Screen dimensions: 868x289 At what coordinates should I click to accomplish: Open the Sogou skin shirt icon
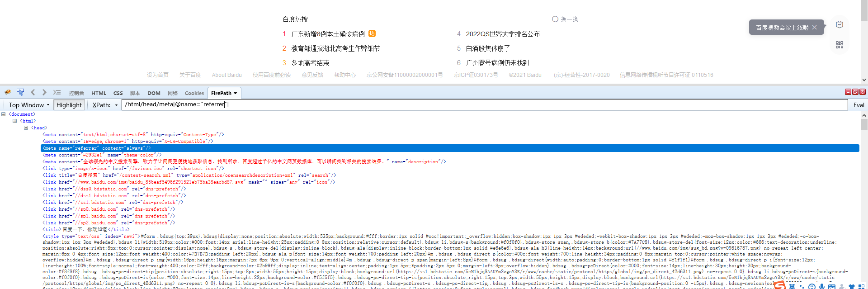(x=852, y=286)
